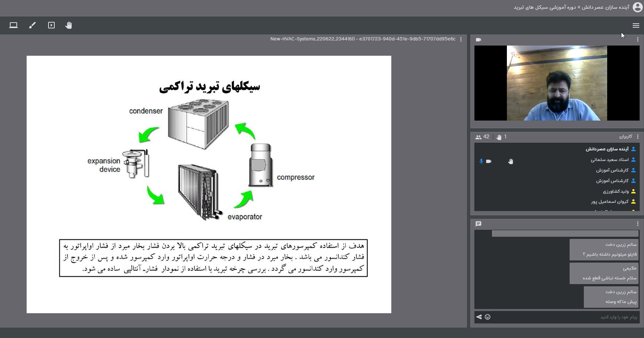The height and width of the screenshot is (338, 644).
Task: Click the raised hand icon in the instructor's row
Action: (511, 161)
